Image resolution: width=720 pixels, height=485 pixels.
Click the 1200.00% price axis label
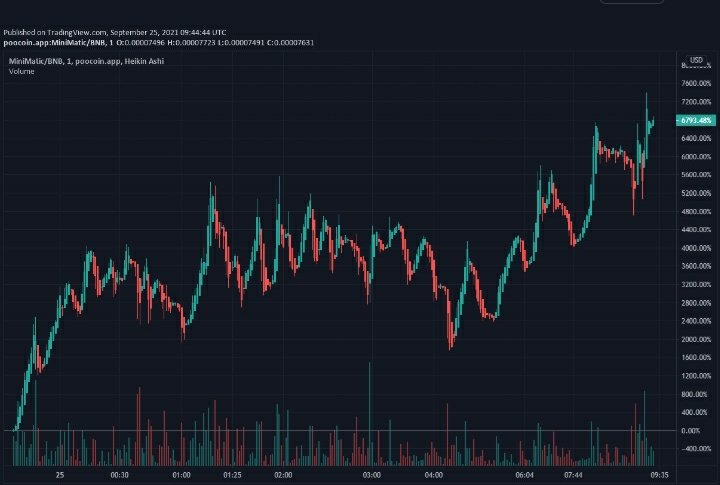pos(696,376)
